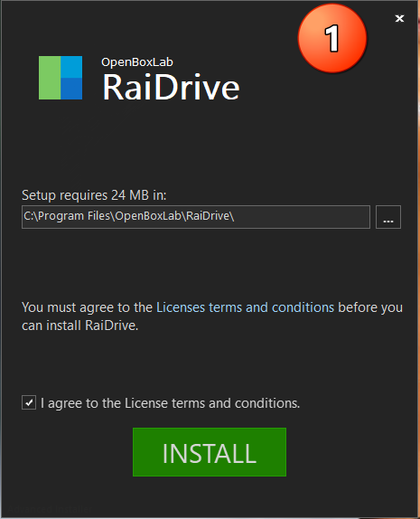Click the "can install RaiDrive." sentence
This screenshot has width=420, height=519.
(80, 326)
